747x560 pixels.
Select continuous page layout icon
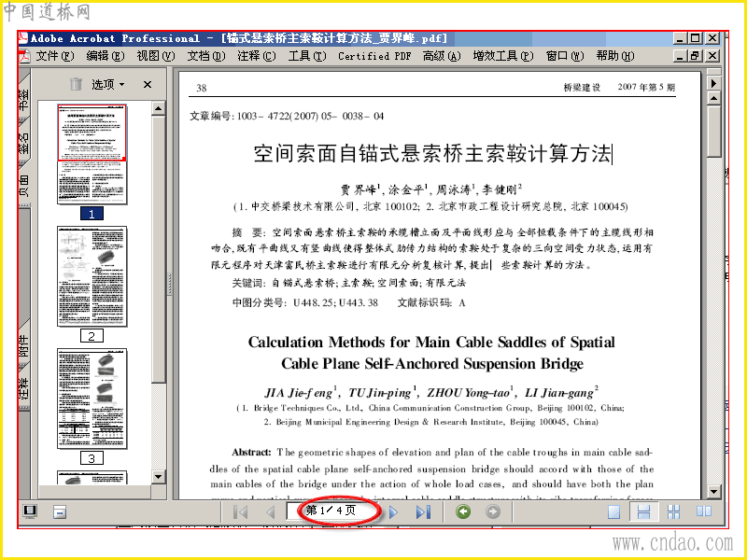click(643, 511)
